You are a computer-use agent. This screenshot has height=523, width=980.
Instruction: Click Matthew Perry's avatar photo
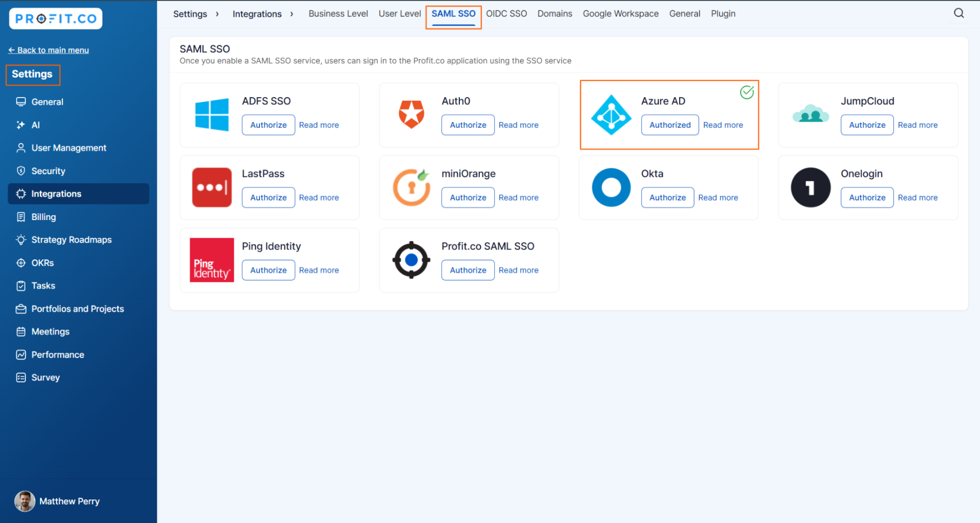coord(25,501)
